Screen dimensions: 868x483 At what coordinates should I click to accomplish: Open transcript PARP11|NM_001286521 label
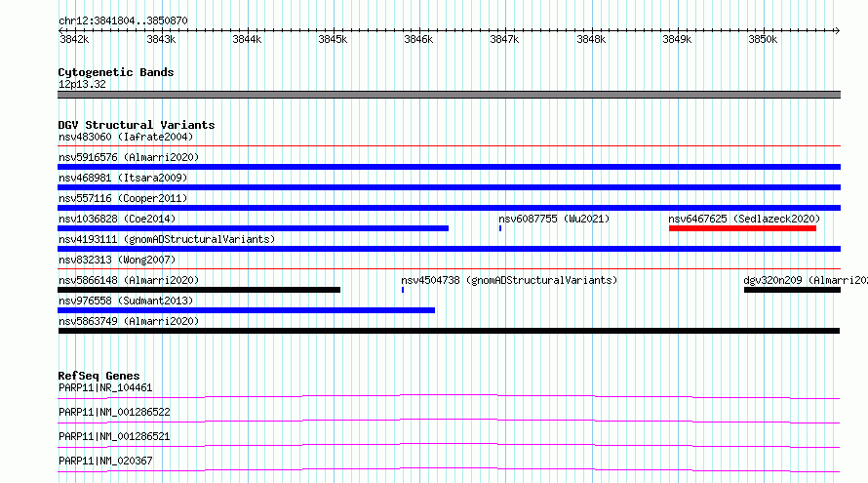tap(114, 436)
